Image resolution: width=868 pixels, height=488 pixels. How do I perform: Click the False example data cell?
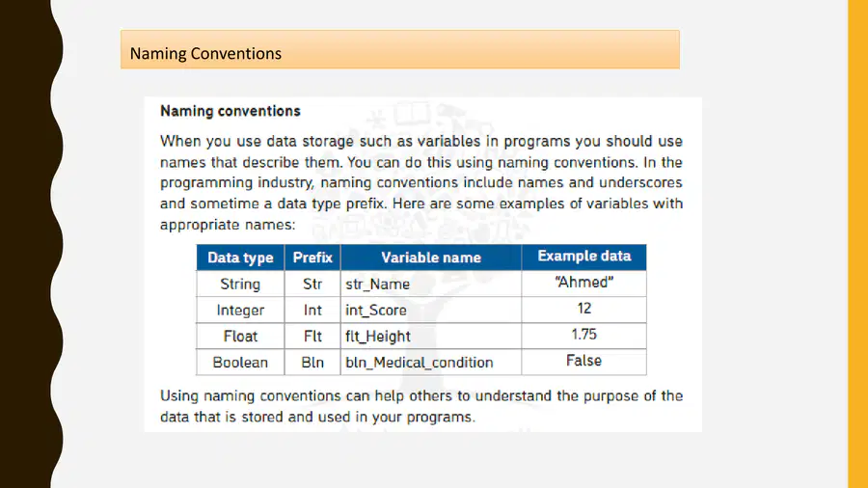[584, 362]
